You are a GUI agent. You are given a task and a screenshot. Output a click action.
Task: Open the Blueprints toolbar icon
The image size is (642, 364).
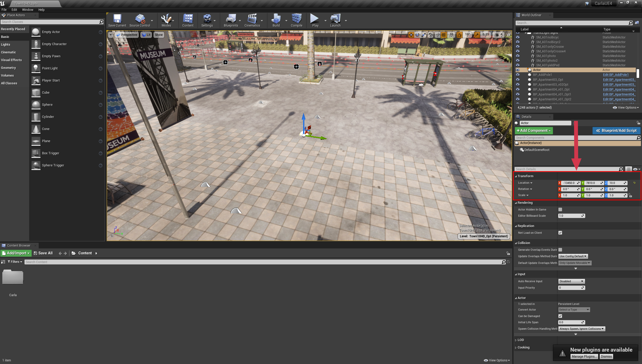[231, 19]
